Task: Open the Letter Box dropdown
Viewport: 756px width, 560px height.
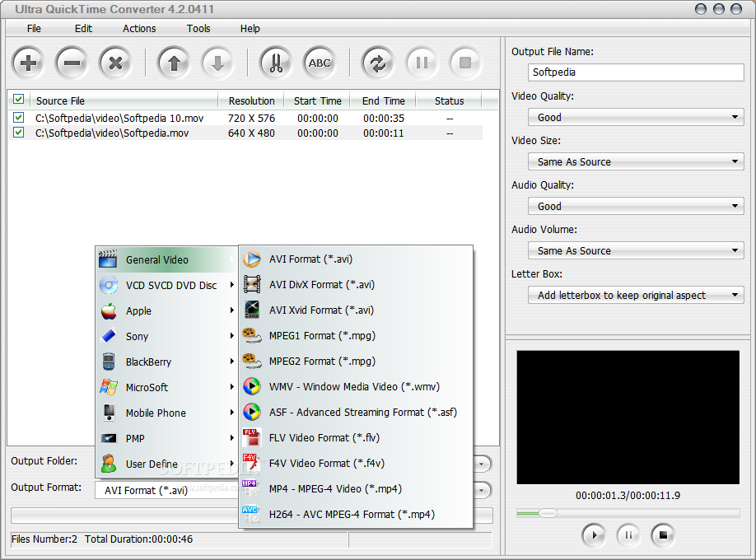Action: pyautogui.click(x=636, y=295)
